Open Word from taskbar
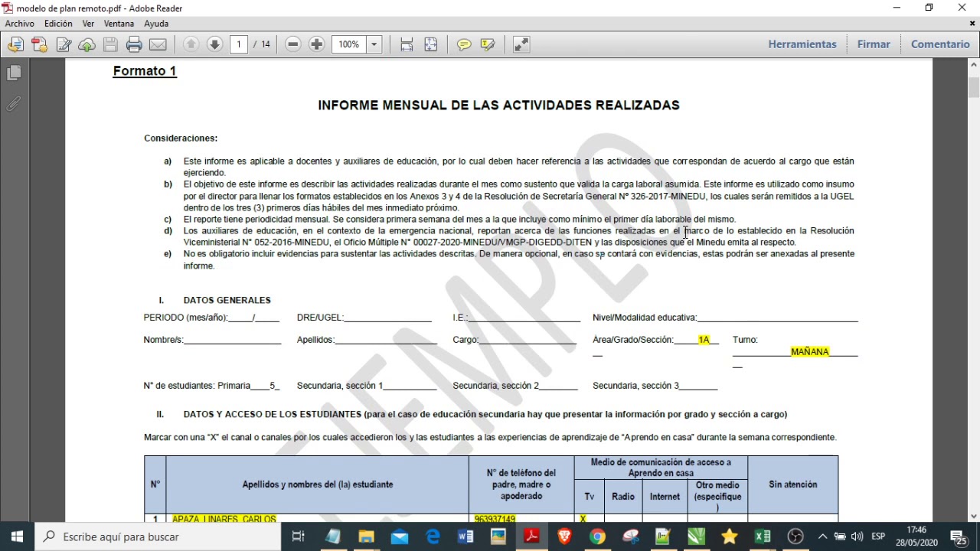980x551 pixels. pos(465,536)
